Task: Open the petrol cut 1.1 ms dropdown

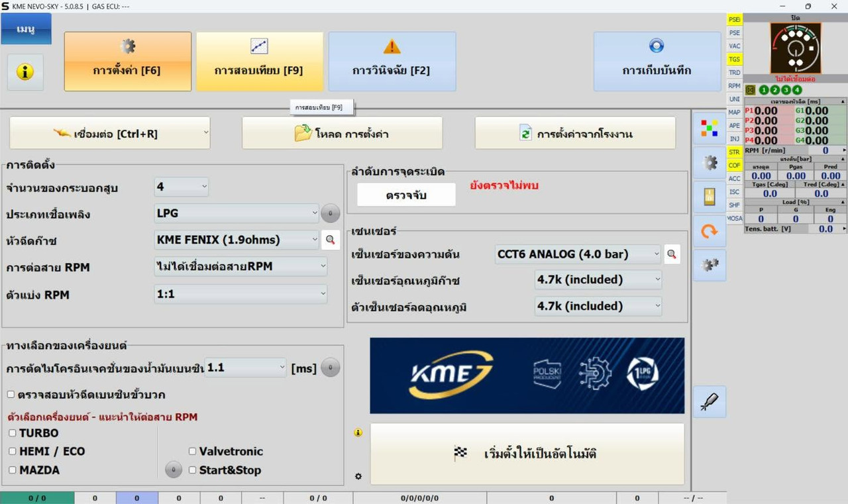Action: (x=245, y=368)
